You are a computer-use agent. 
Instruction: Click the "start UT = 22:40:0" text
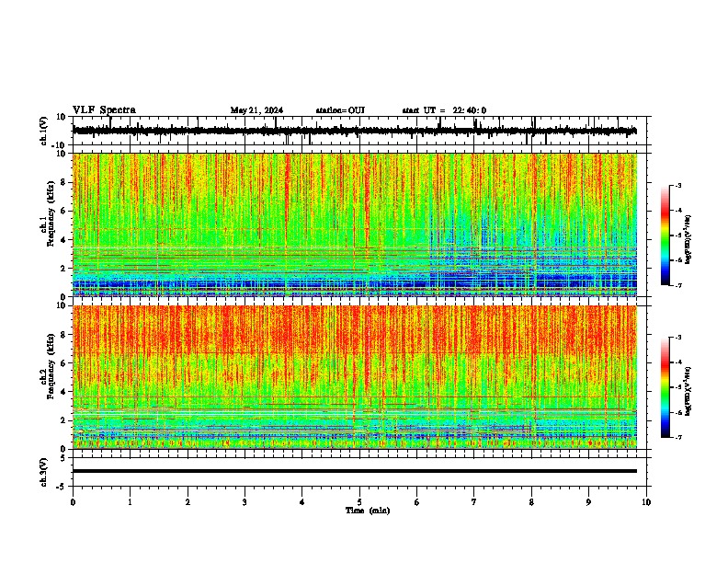[444, 110]
